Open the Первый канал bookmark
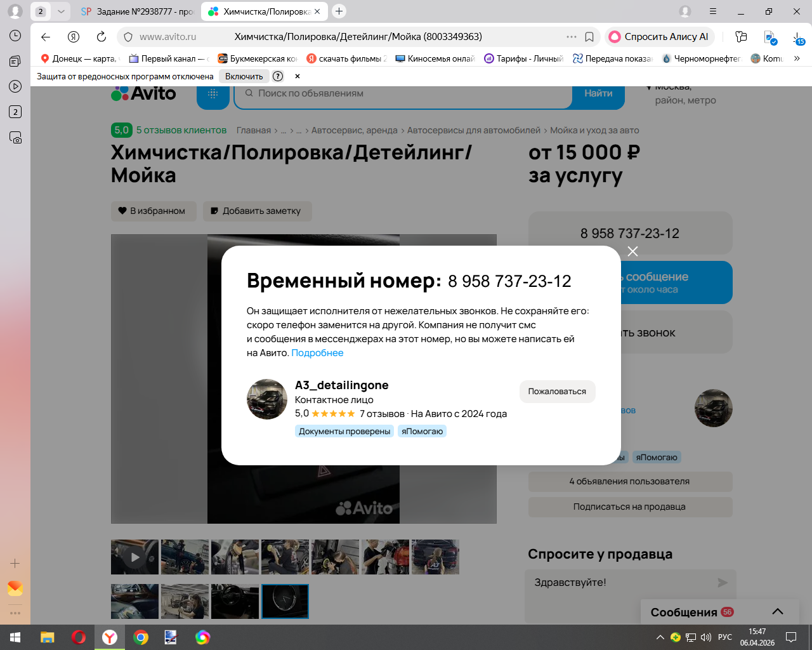 point(168,58)
